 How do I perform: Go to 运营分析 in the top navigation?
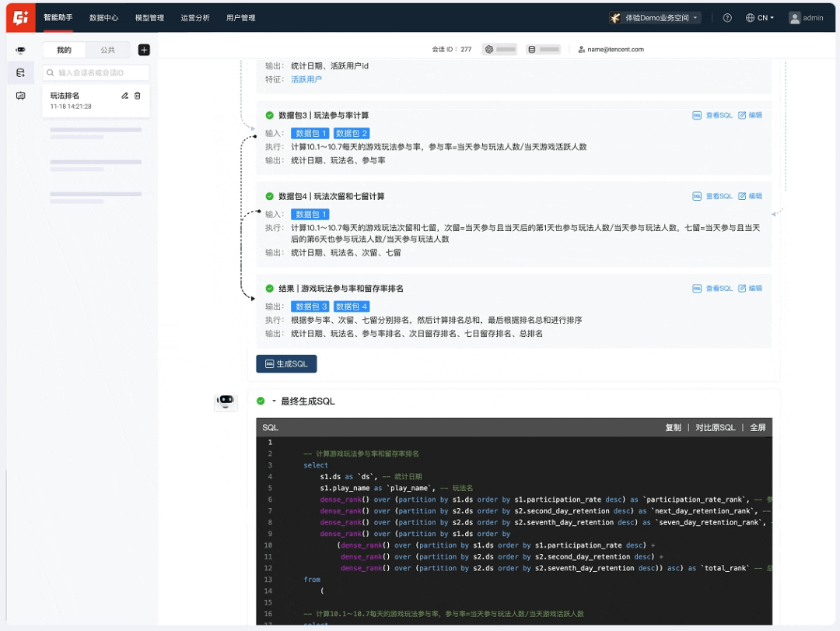(x=195, y=18)
